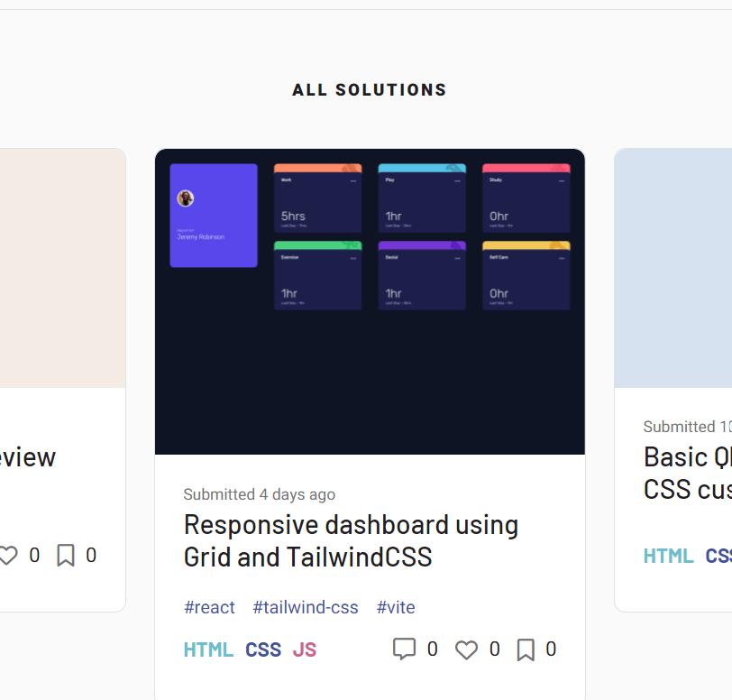Screen dimensions: 732x700
Task: Open the Basic QR CSS solution on the right
Action: (x=694, y=473)
